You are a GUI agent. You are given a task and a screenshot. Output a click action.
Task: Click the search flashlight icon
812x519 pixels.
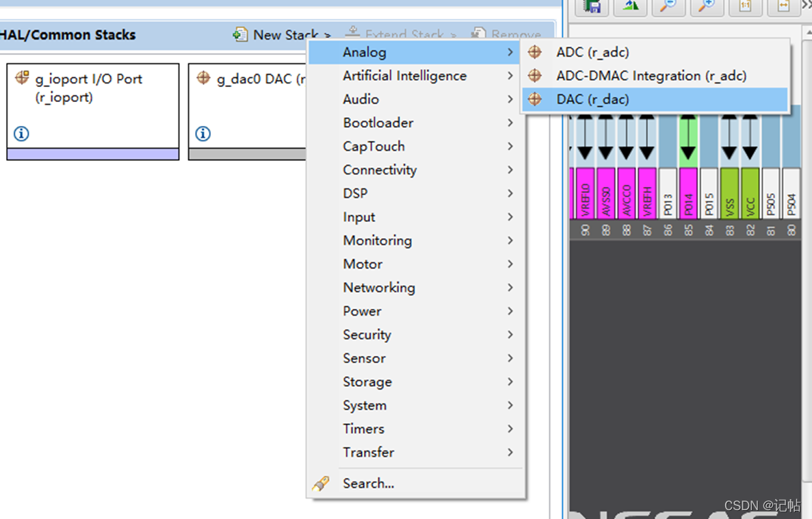point(321,483)
